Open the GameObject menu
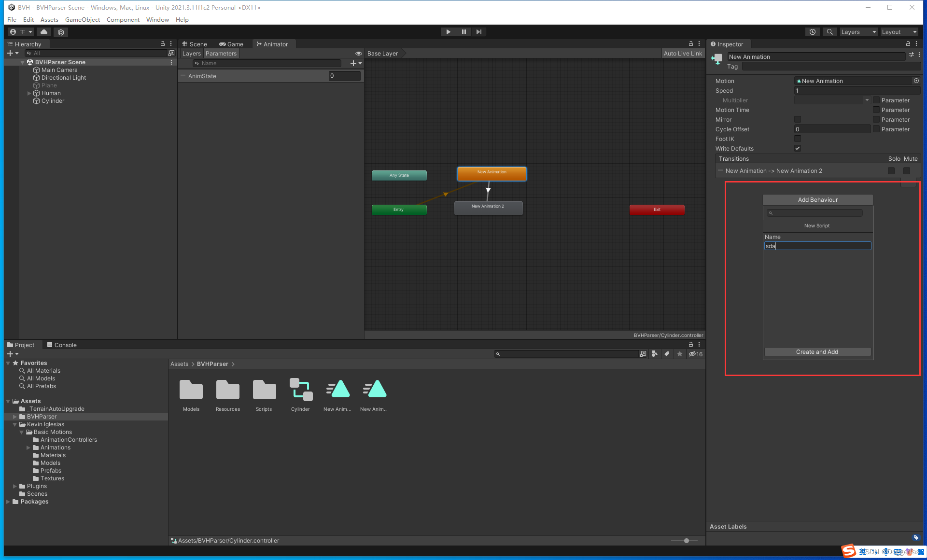The width and height of the screenshot is (927, 560). tap(83, 20)
